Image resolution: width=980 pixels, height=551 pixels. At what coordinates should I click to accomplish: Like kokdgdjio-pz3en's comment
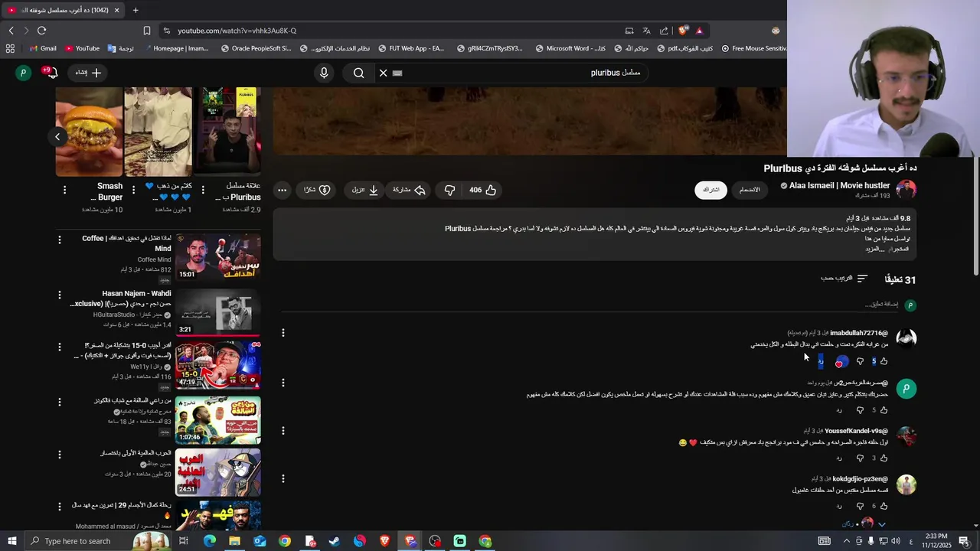(884, 506)
